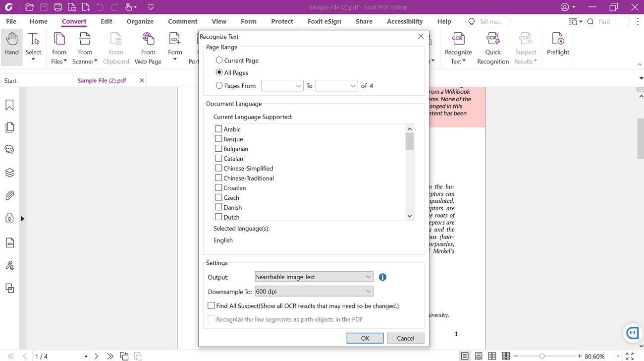The width and height of the screenshot is (644, 361).
Task: Open the Output type dropdown
Action: pos(314,277)
